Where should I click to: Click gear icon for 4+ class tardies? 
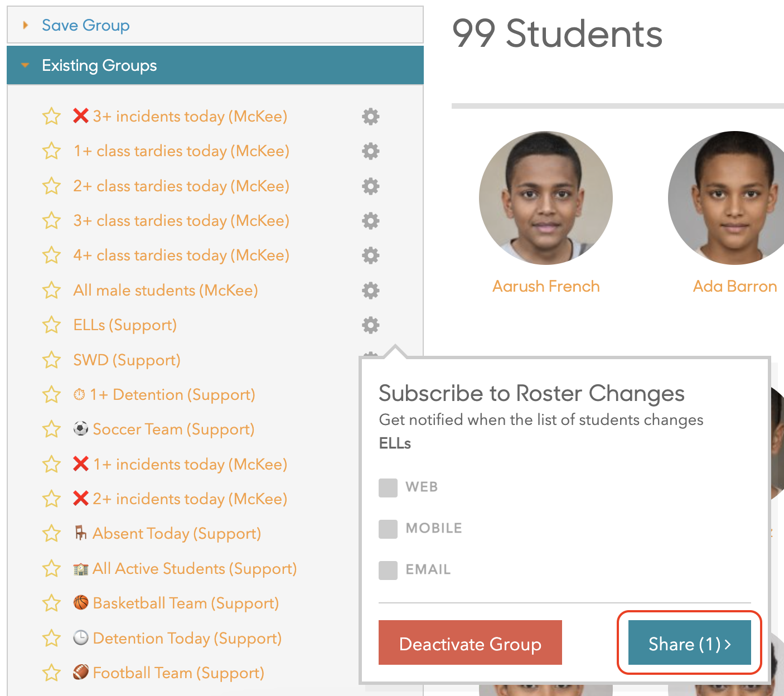[x=371, y=255]
